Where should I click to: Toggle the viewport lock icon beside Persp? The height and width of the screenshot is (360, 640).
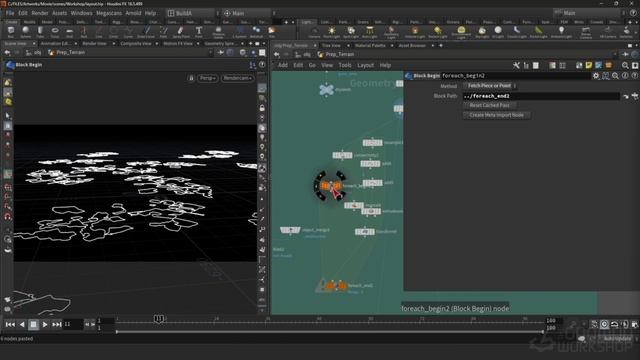click(191, 78)
